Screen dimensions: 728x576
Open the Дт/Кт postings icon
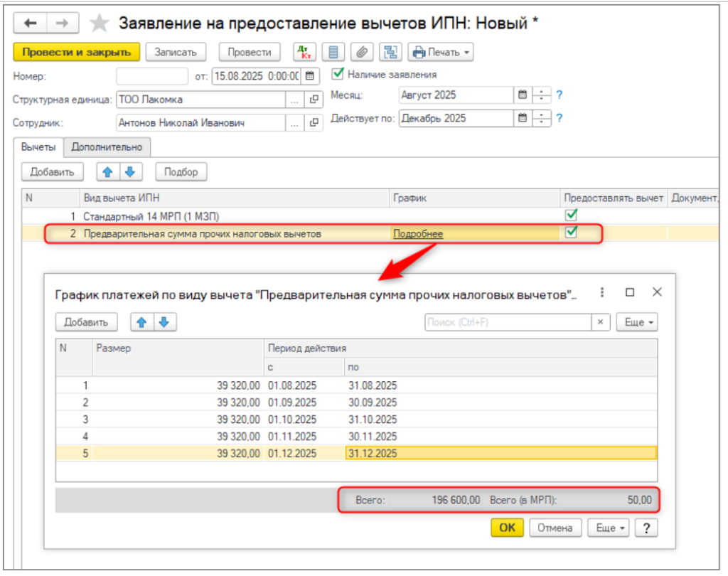click(304, 52)
